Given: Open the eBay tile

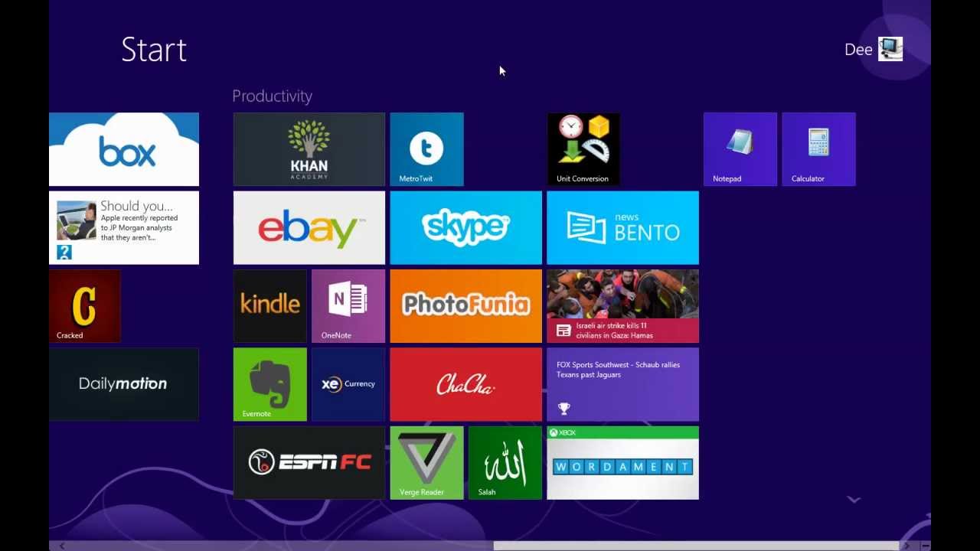Looking at the screenshot, I should pyautogui.click(x=309, y=228).
